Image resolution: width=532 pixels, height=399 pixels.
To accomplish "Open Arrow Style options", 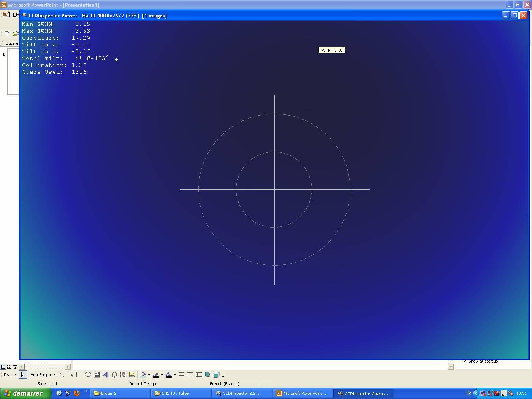I will (x=199, y=375).
